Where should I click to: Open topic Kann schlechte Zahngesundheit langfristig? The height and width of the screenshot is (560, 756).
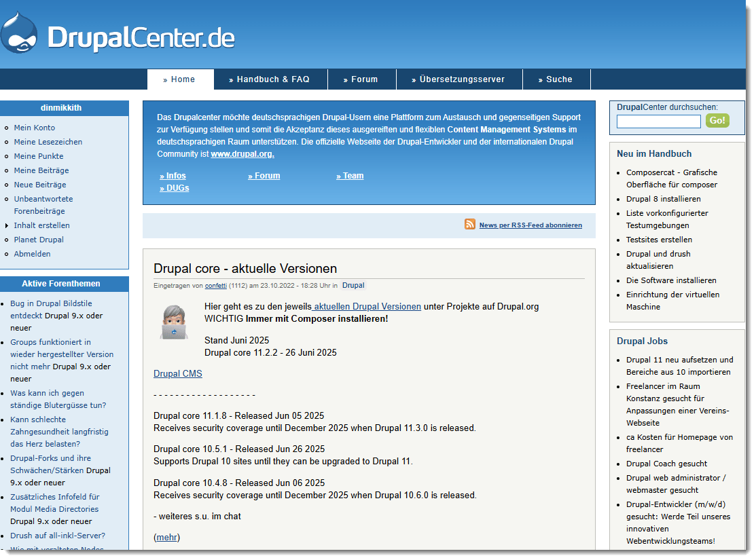pos(59,432)
